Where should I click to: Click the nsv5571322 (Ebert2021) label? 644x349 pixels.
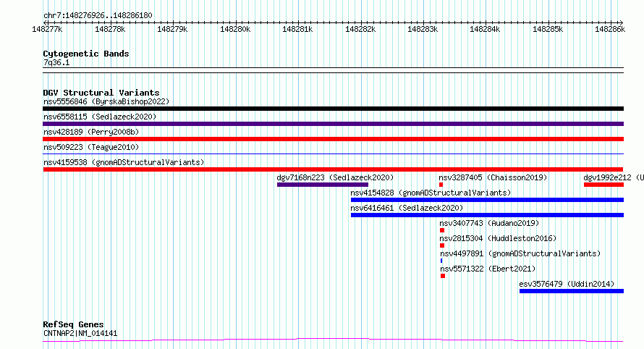pyautogui.click(x=488, y=269)
